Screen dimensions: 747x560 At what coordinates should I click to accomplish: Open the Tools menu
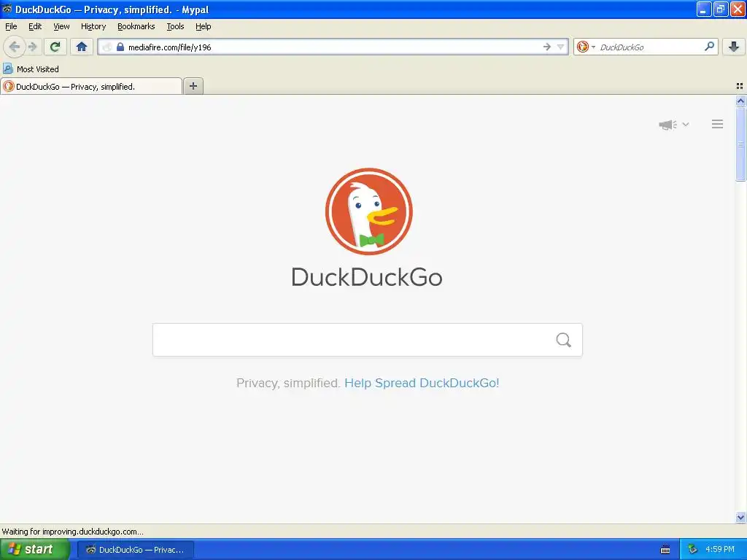pyautogui.click(x=175, y=26)
